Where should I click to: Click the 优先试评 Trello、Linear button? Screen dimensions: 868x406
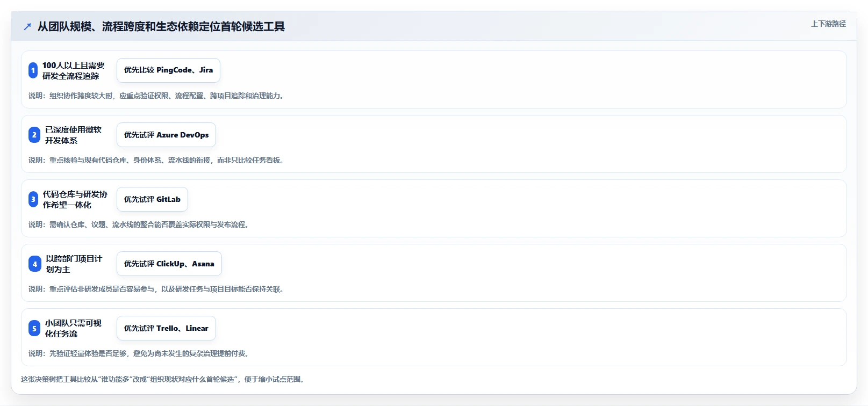[x=166, y=328]
